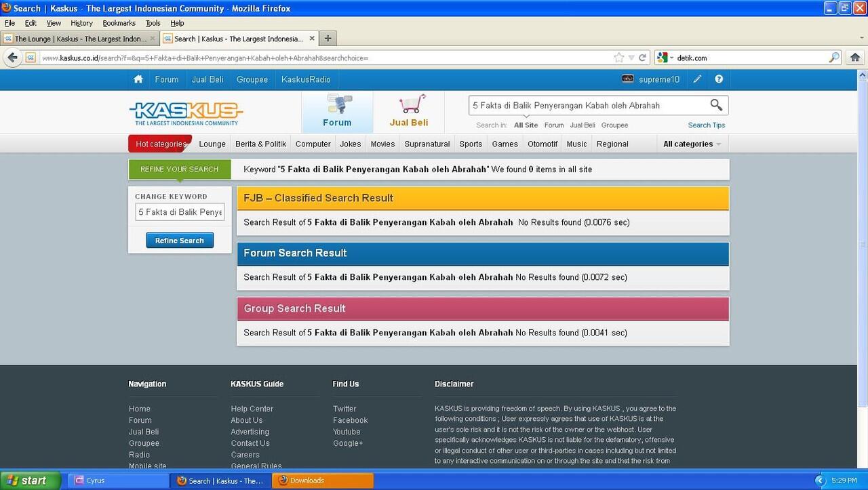Image resolution: width=868 pixels, height=490 pixels.
Task: Open the Help menu
Action: pyautogui.click(x=177, y=23)
